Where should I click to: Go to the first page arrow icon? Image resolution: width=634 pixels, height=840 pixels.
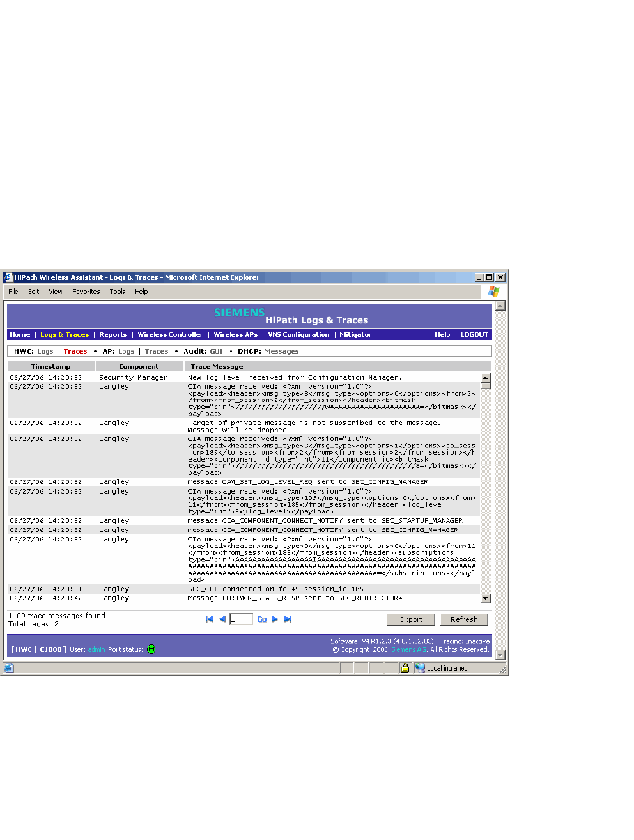(x=210, y=619)
